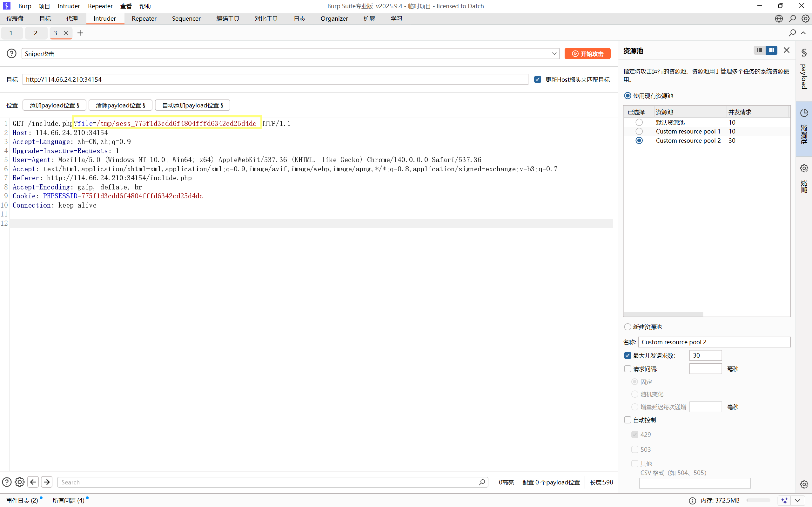Image resolution: width=812 pixels, height=507 pixels.
Task: Close Intruder tab 3 with its X
Action: [x=66, y=33]
